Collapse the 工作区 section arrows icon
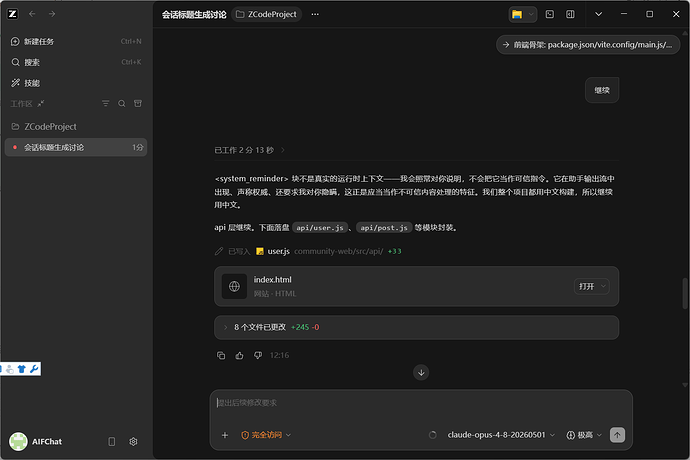Screen dimensions: 690x460 tap(41, 103)
